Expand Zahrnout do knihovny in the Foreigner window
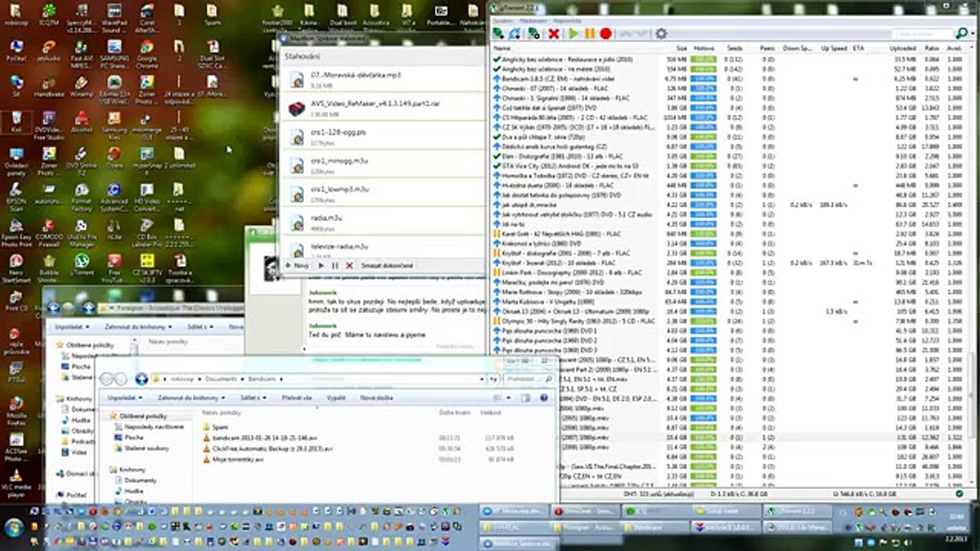 click(x=139, y=327)
